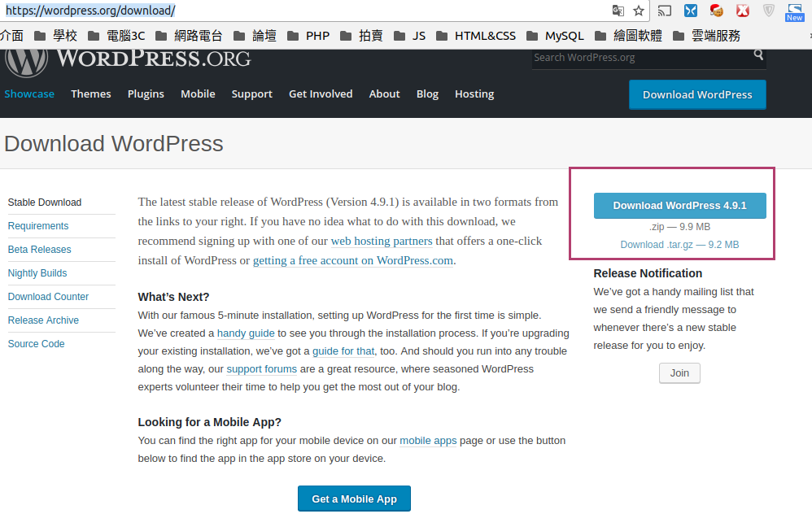Open the MySQL bookmark folder
The image size is (812, 527).
click(555, 36)
